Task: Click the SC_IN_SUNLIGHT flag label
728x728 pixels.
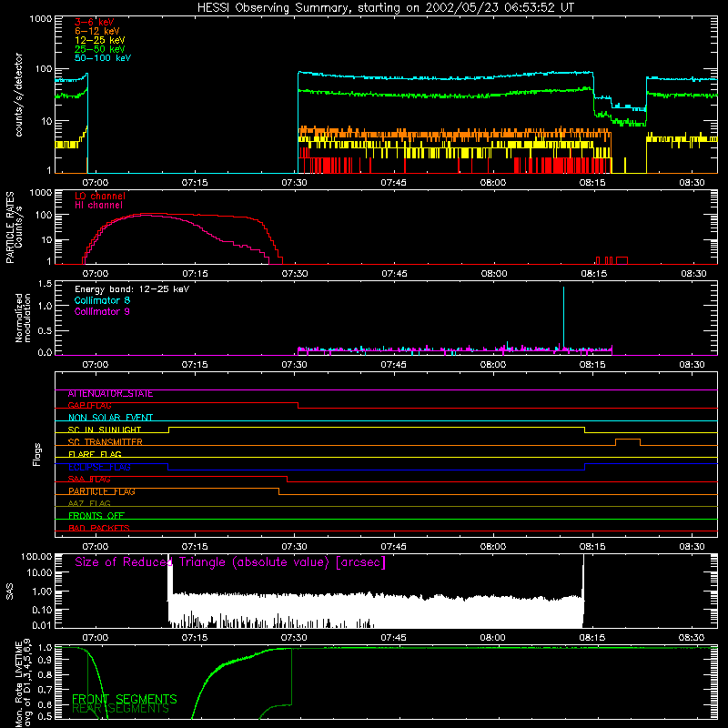Action: (105, 430)
